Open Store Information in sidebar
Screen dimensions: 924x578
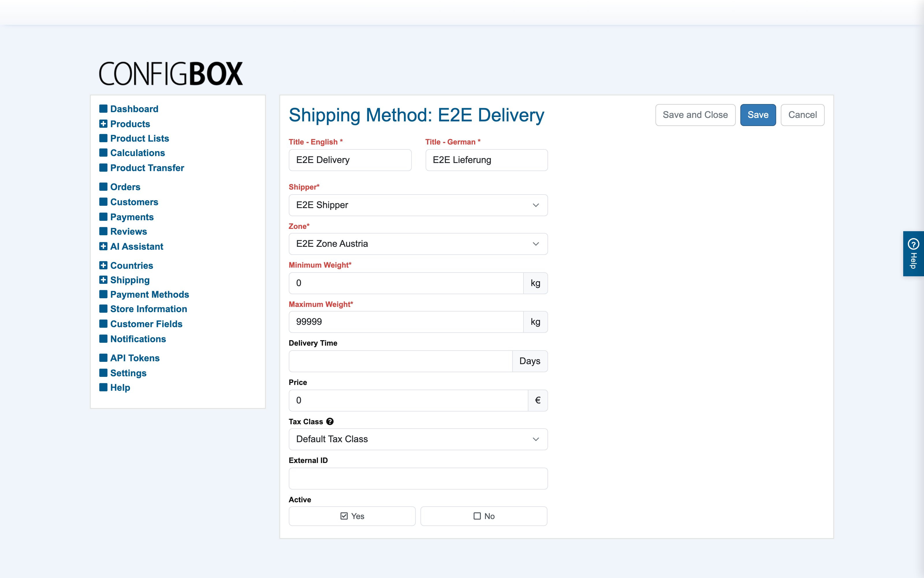click(148, 309)
